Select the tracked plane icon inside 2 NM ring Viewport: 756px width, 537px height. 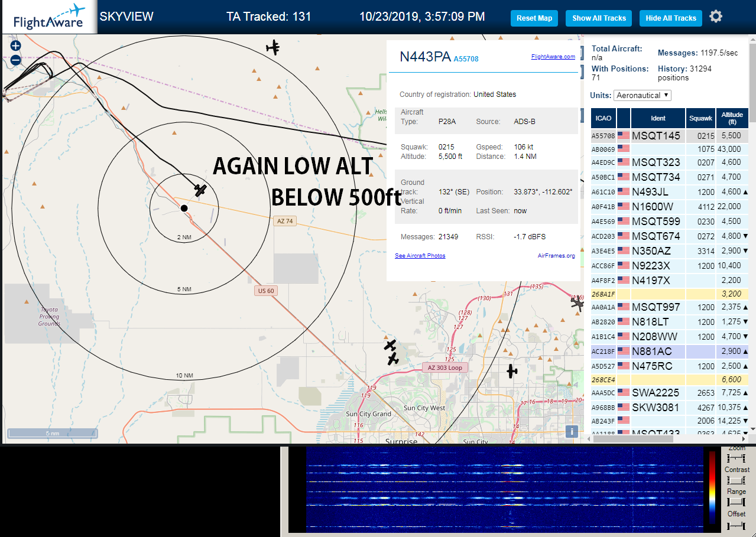201,190
